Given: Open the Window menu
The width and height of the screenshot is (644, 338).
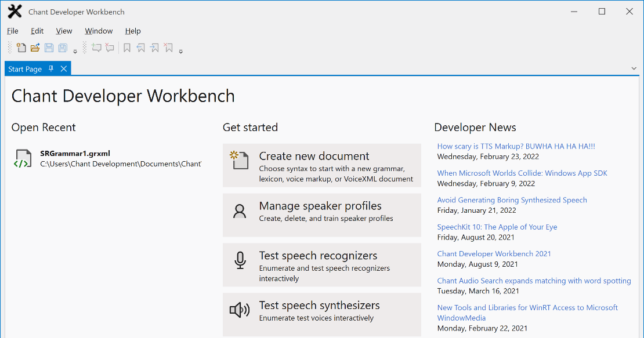Looking at the screenshot, I should pyautogui.click(x=99, y=31).
